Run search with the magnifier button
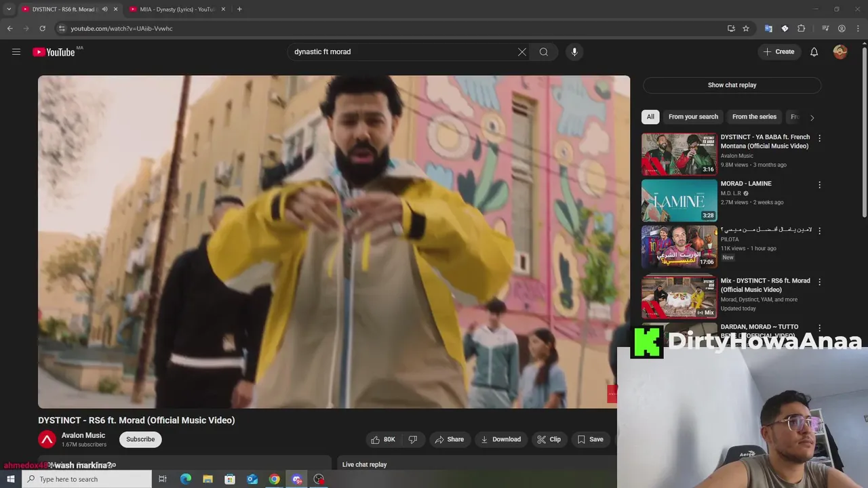The width and height of the screenshot is (868, 488). [x=544, y=52]
